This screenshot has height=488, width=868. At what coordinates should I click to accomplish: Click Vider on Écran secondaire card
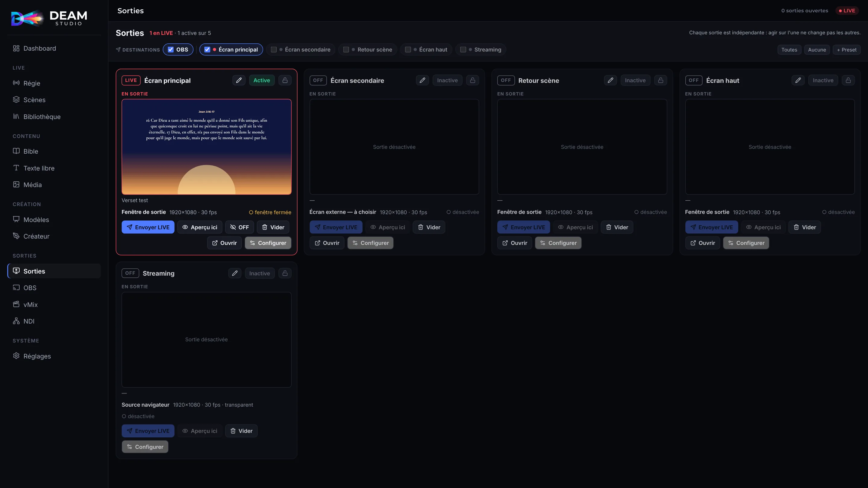429,227
